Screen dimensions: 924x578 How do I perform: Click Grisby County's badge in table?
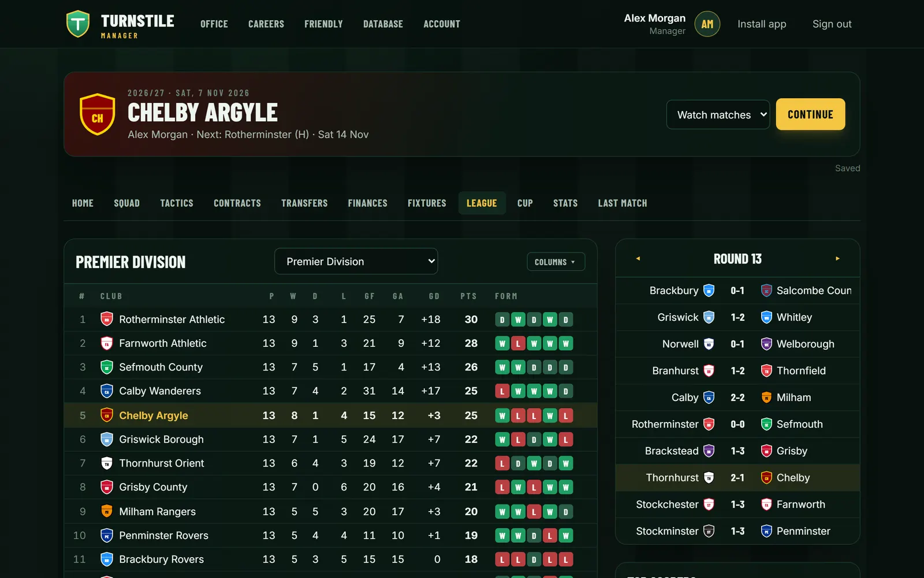[x=107, y=487]
